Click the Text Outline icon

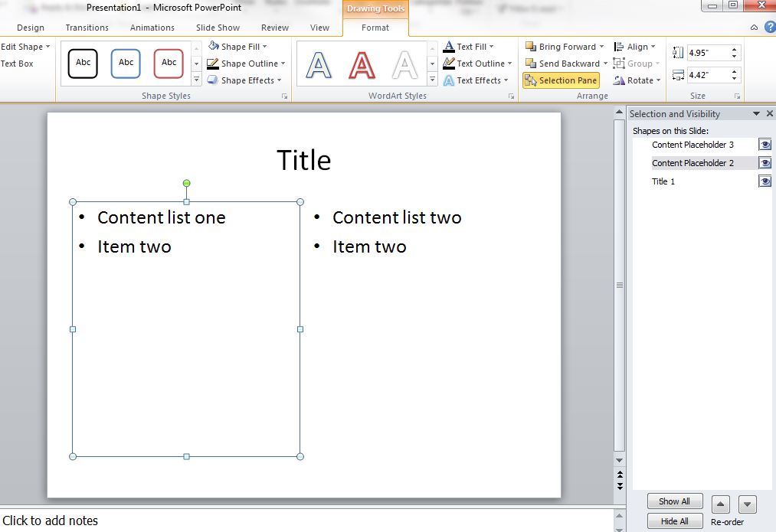[x=448, y=63]
